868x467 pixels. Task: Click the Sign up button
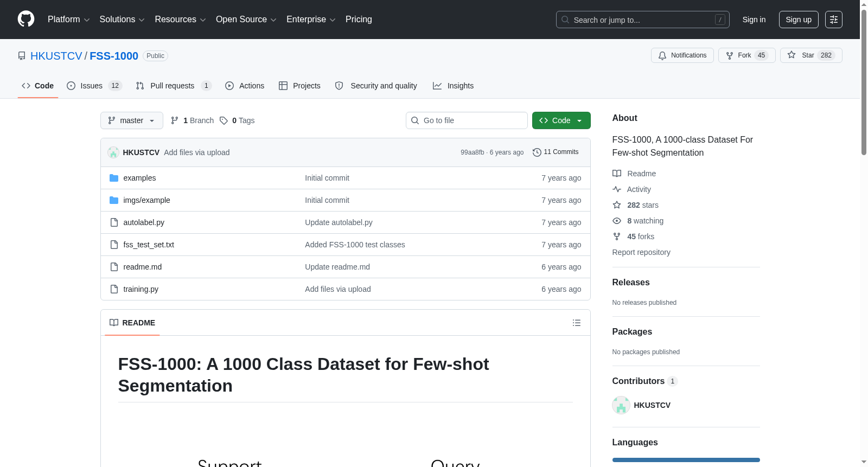(799, 20)
